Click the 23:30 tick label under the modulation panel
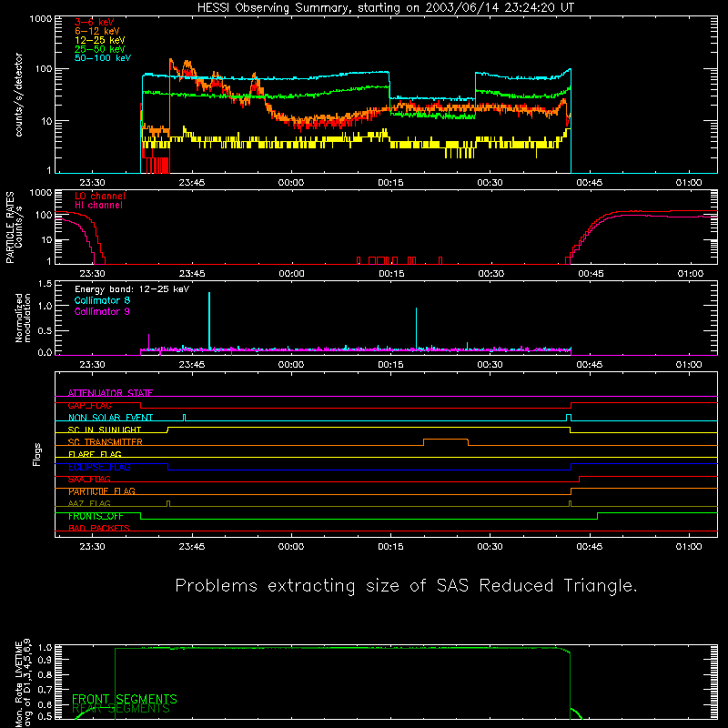Screen dimensions: 728x728 pos(92,365)
